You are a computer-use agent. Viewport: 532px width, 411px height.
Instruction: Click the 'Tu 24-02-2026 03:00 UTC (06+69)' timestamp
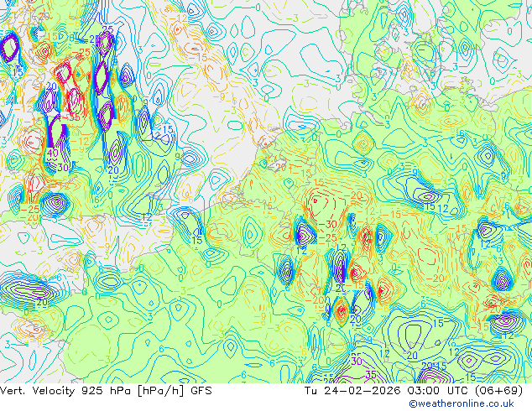point(414,391)
